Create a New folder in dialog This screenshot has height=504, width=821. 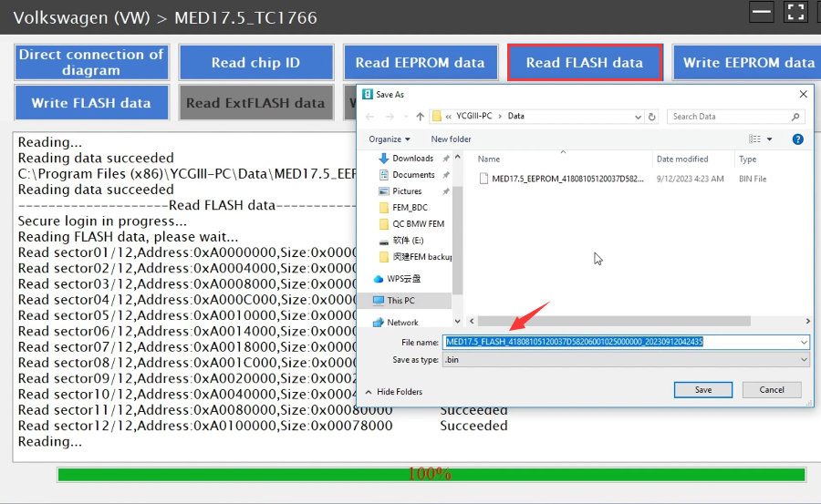pyautogui.click(x=451, y=139)
